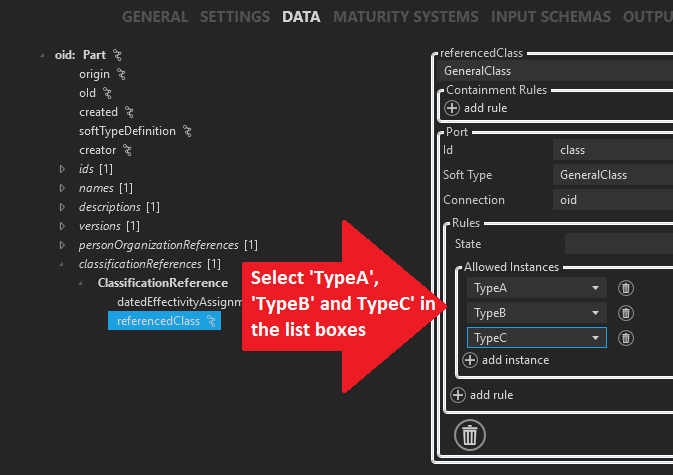The image size is (673, 475).
Task: Select the names [1] tree item
Action: (106, 188)
